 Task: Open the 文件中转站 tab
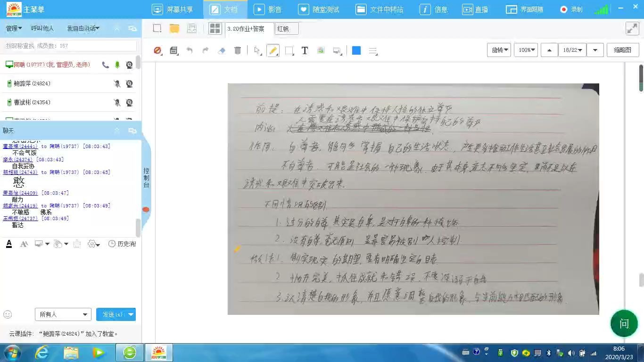[380, 9]
